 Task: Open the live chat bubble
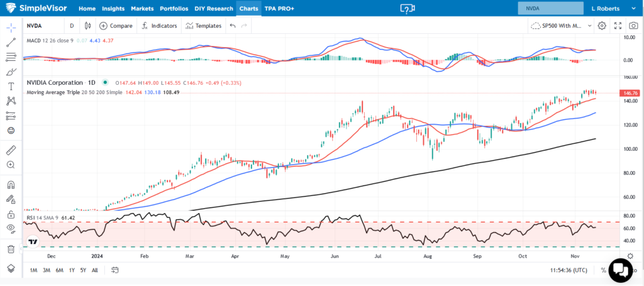(x=621, y=270)
